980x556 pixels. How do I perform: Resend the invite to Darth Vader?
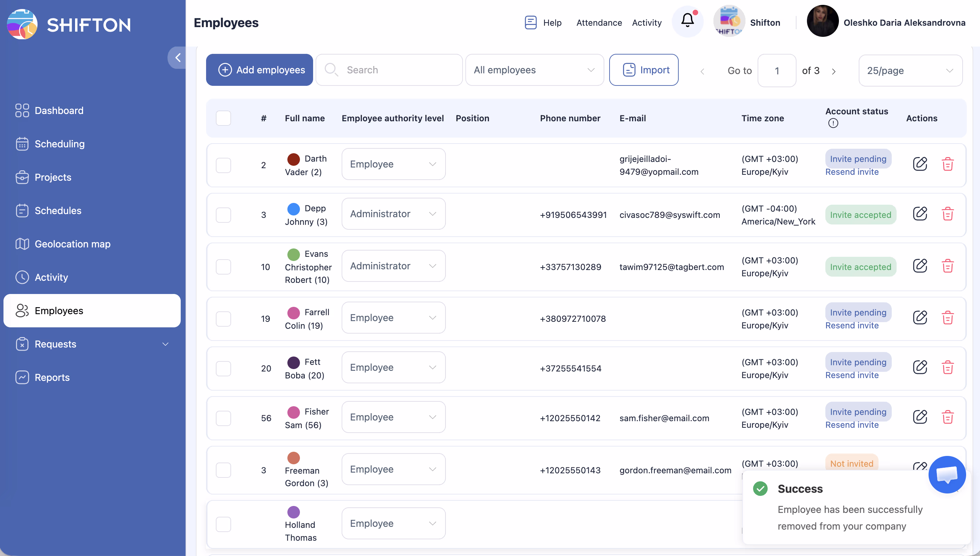[852, 172]
